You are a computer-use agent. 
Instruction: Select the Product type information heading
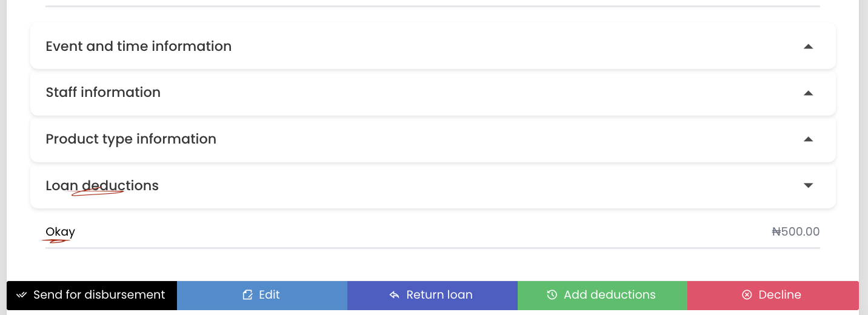pos(131,139)
